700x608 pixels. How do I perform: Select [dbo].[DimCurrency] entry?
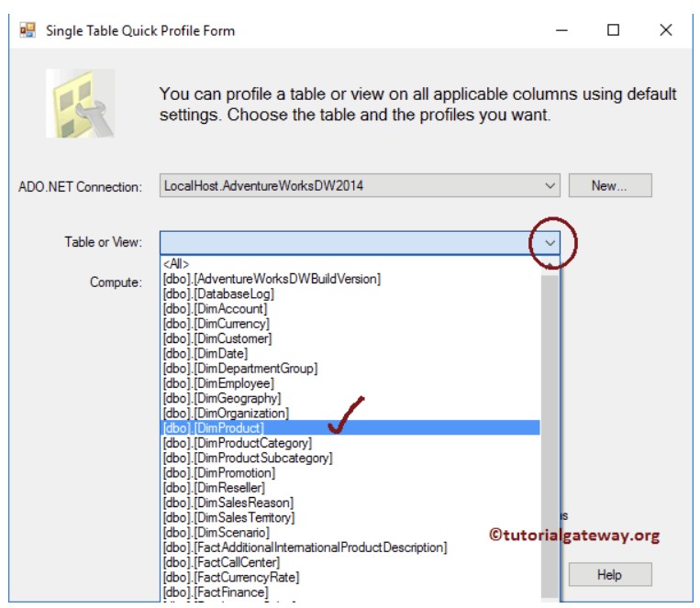click(350, 324)
